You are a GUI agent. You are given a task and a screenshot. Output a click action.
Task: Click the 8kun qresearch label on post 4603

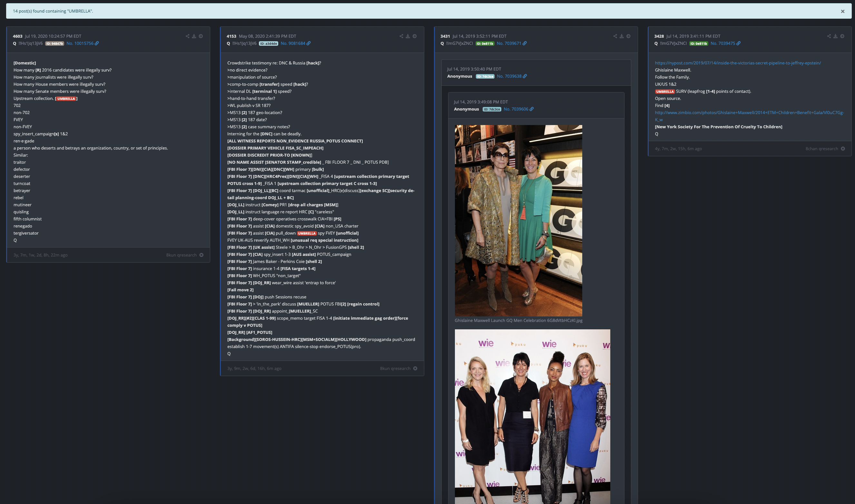(x=182, y=255)
